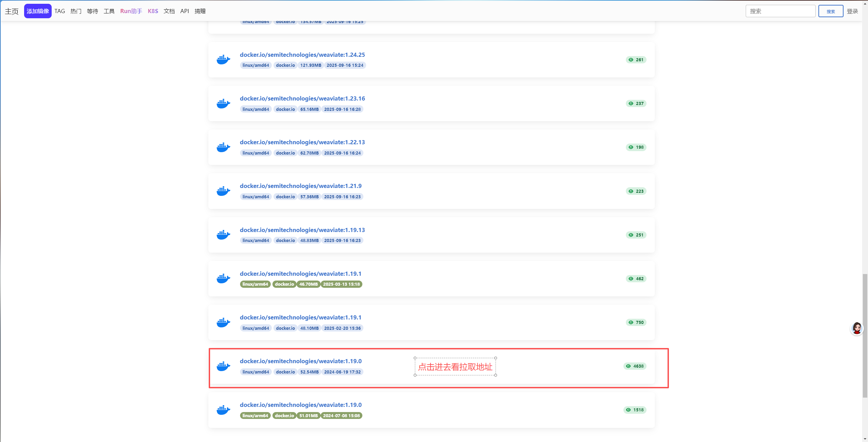Click the blue 搜索 search button
Image resolution: width=868 pixels, height=442 pixels.
pyautogui.click(x=830, y=11)
